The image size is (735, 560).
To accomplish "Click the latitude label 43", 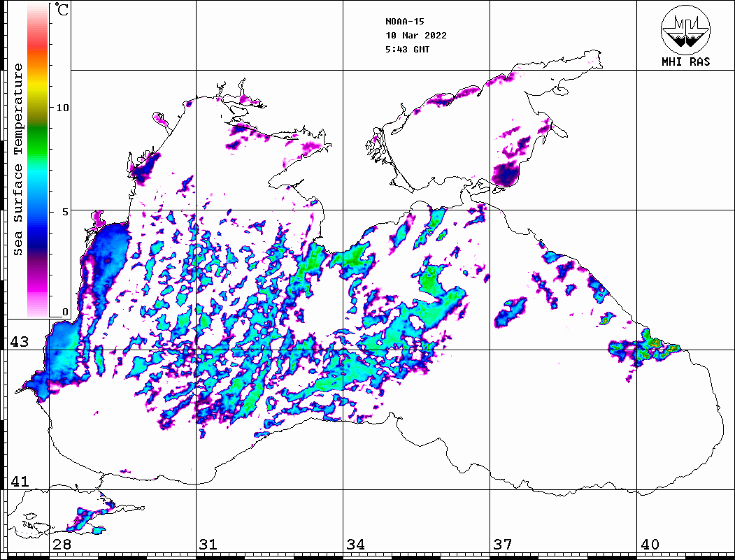I will [x=19, y=342].
